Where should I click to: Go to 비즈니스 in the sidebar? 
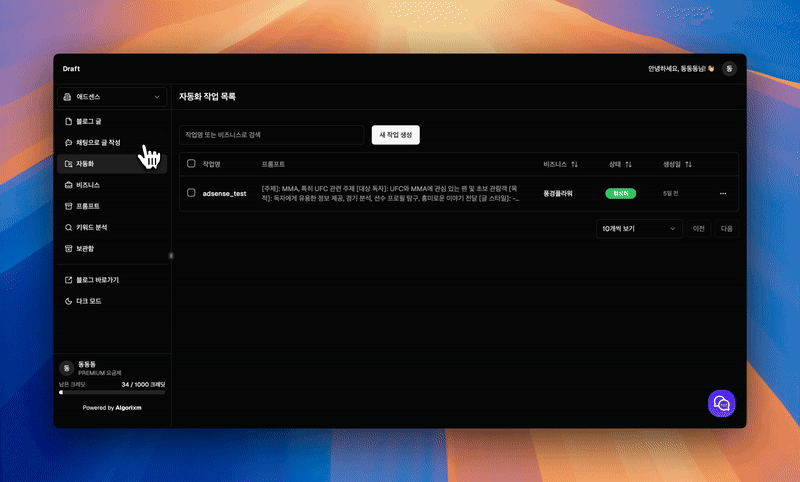point(112,185)
